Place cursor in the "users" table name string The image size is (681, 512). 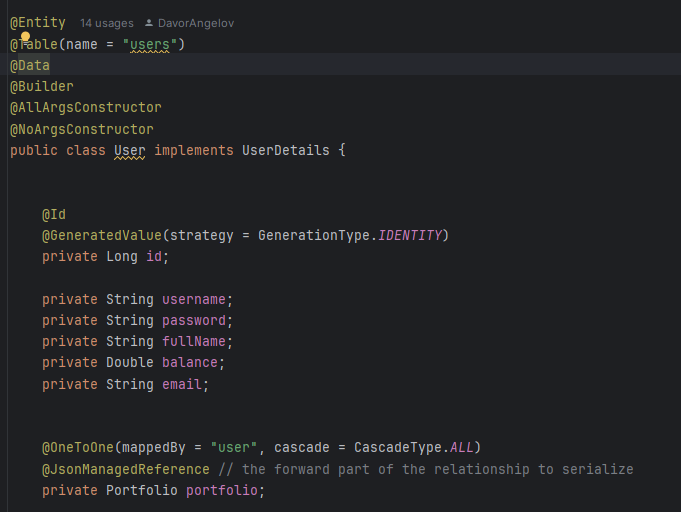click(x=150, y=44)
